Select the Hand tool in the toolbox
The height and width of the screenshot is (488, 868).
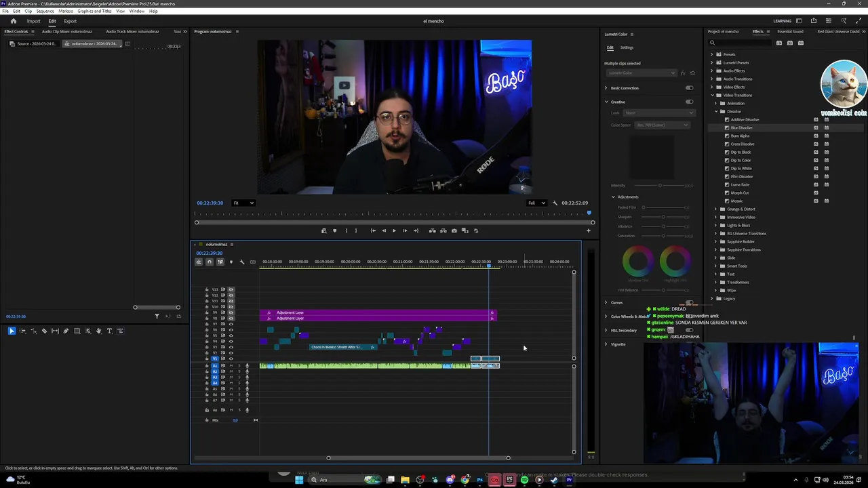tap(98, 331)
